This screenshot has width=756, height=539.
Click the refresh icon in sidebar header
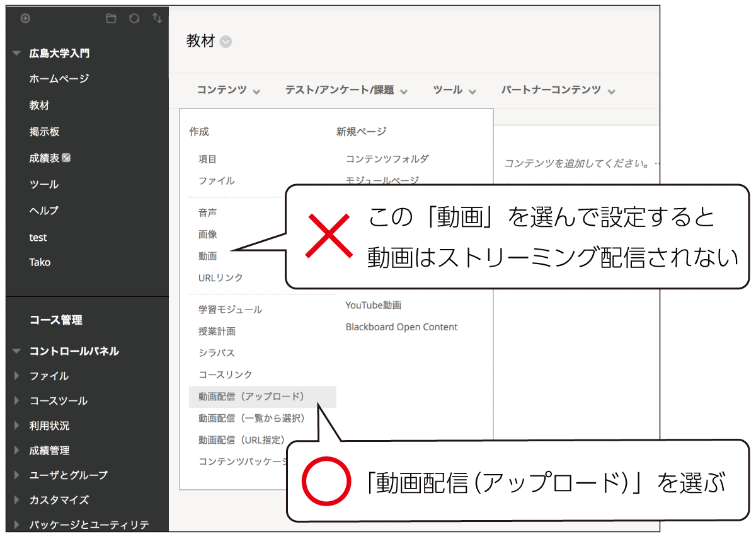click(134, 18)
